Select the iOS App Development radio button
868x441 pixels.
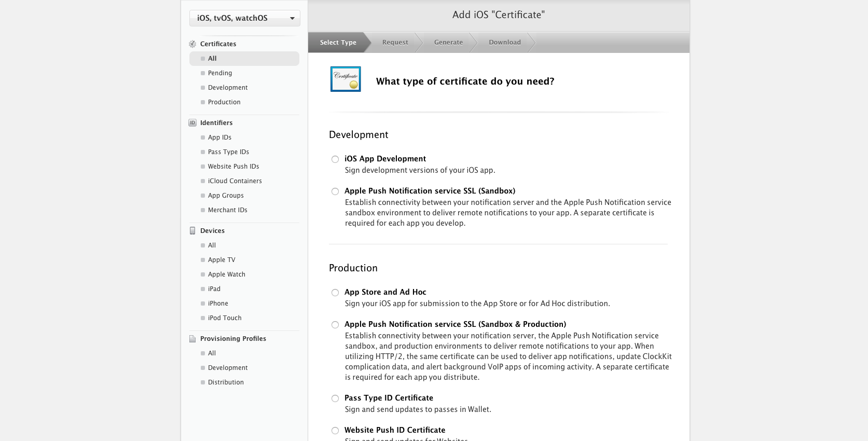(x=335, y=159)
